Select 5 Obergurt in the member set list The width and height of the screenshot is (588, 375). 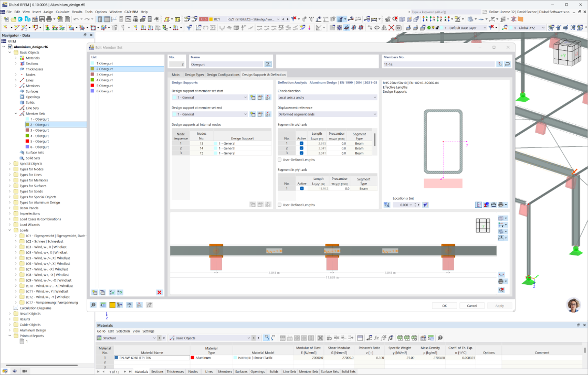click(x=127, y=86)
